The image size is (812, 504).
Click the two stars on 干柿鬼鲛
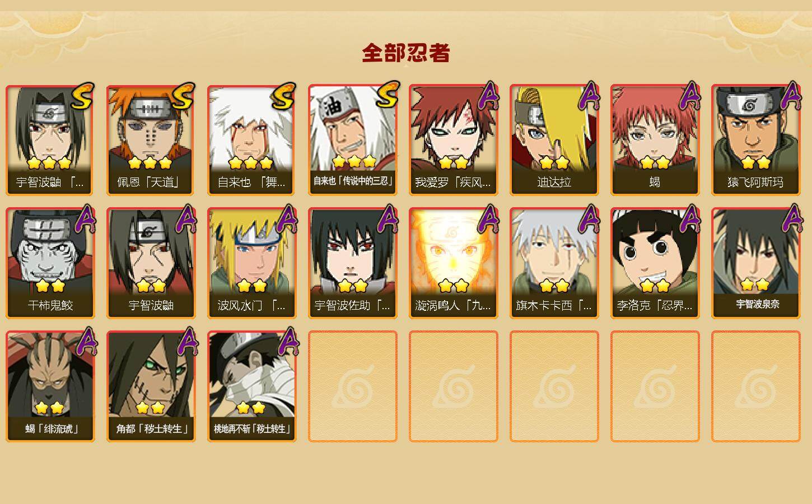pyautogui.click(x=50, y=286)
